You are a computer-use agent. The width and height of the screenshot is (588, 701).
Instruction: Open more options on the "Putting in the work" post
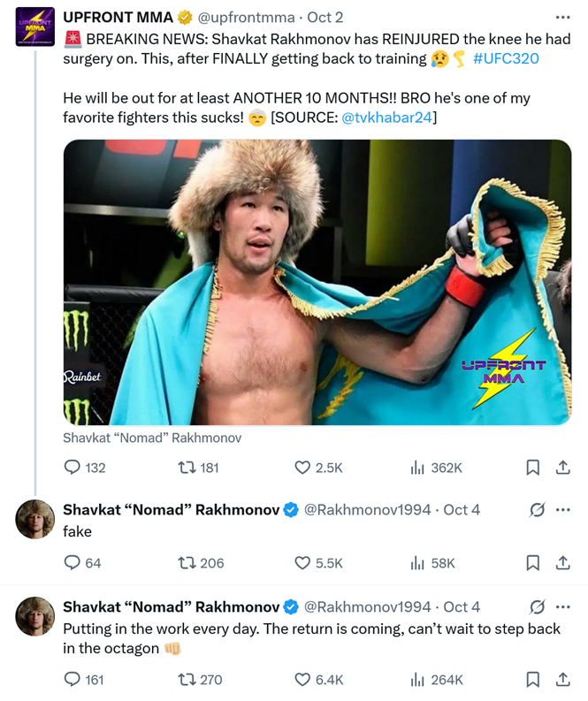562,607
